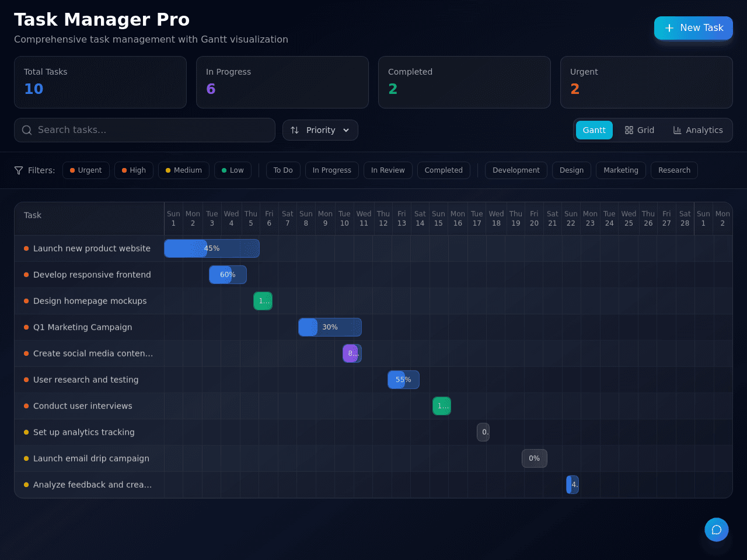This screenshot has width=747, height=560.
Task: Create a new task with New Task button
Action: (x=693, y=28)
